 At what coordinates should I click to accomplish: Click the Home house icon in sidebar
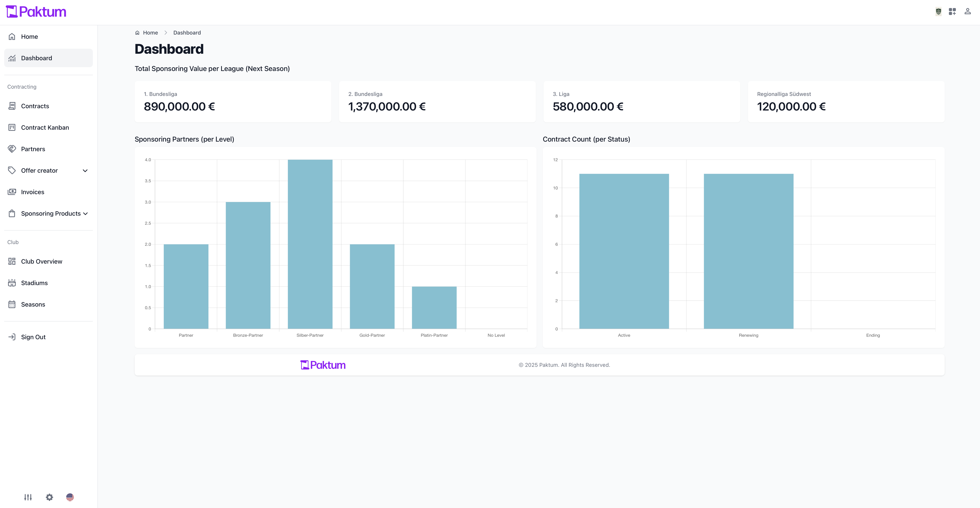[x=12, y=36]
